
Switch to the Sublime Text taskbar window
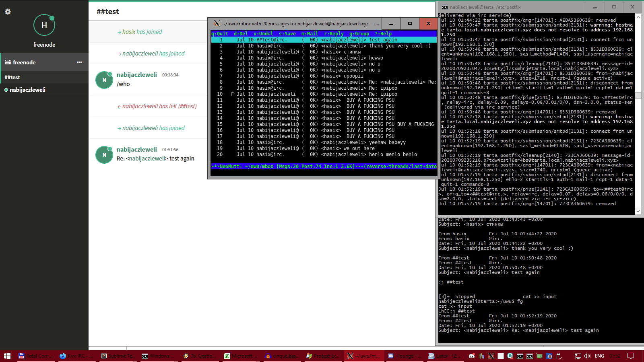118,356
